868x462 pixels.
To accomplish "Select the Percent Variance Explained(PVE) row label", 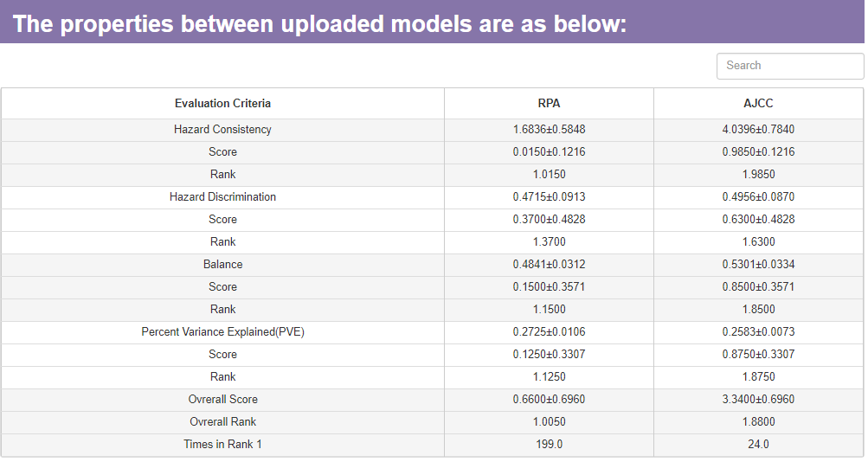I will [222, 332].
